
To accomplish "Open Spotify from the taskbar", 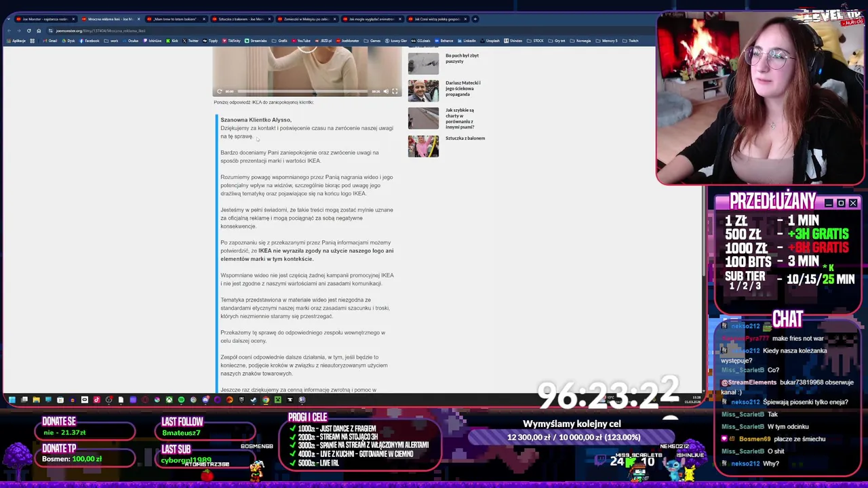I will (181, 400).
